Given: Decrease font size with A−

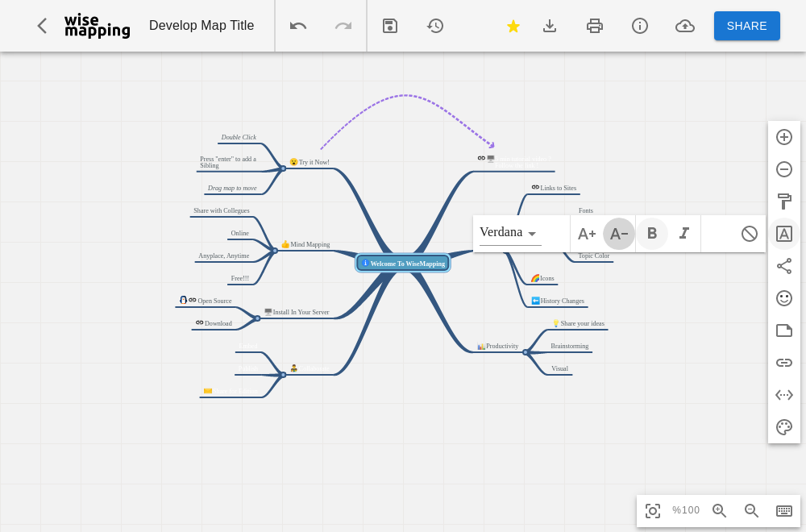Looking at the screenshot, I should (x=619, y=234).
